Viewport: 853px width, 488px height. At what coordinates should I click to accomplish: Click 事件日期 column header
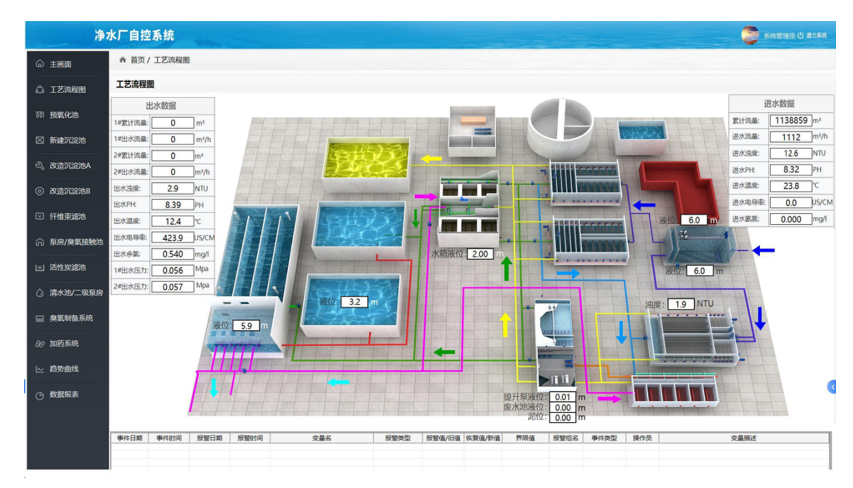[130, 438]
